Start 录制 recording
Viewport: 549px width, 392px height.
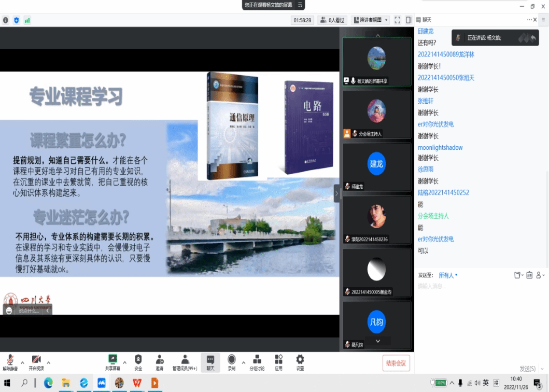coord(231,361)
